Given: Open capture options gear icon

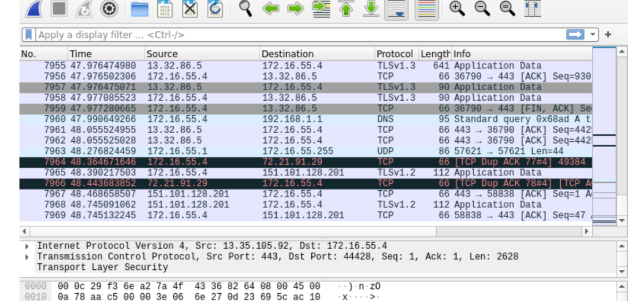Looking at the screenshot, I should (x=109, y=8).
